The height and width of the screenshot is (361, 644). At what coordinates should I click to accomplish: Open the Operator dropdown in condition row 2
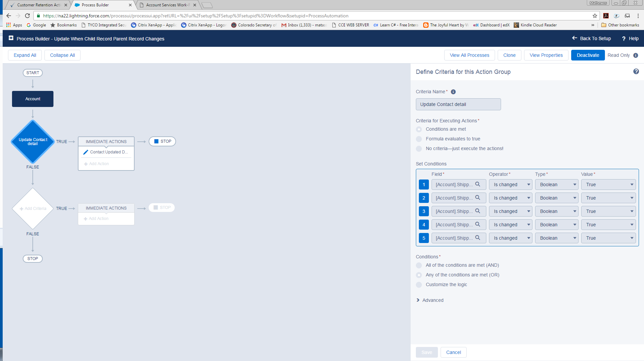point(510,198)
